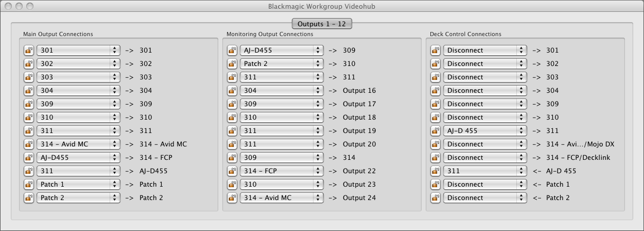Open source dropdown for Monitoring output 314
This screenshot has height=231, width=644.
pos(282,158)
